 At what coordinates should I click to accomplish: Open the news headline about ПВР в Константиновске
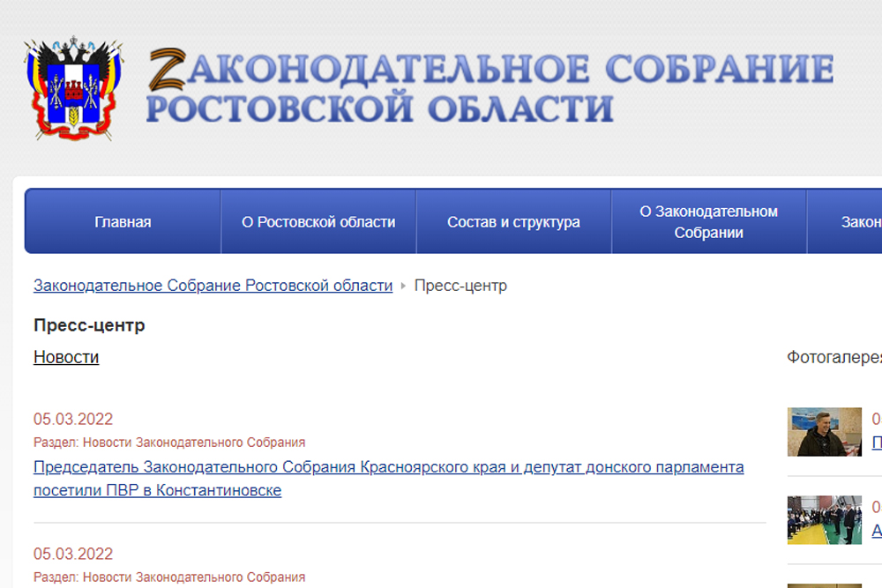(388, 478)
